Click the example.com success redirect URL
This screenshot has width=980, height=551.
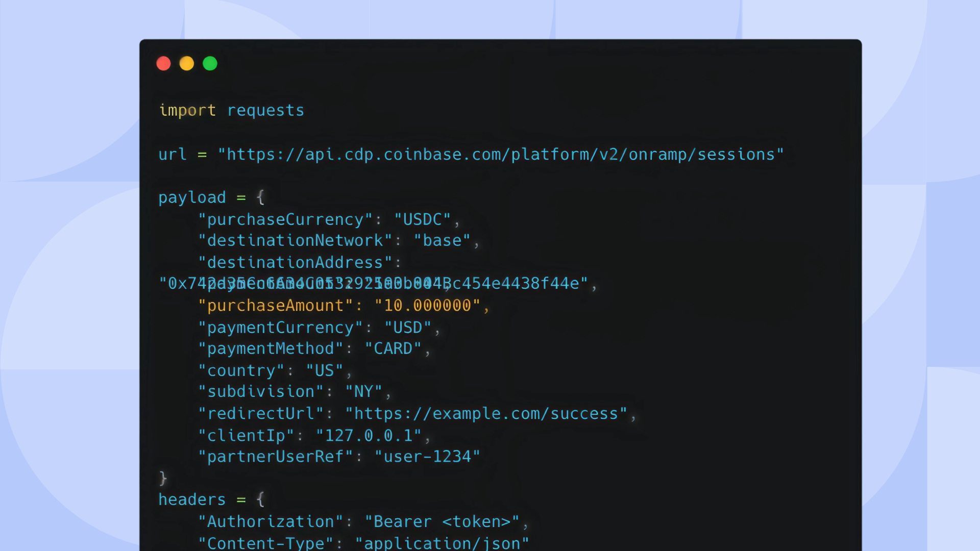pyautogui.click(x=486, y=414)
